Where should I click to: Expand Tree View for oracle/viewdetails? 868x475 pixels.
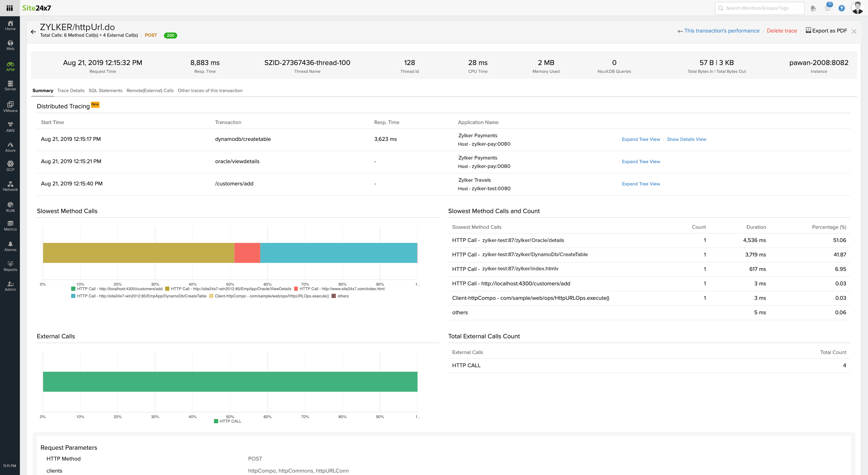click(x=641, y=161)
